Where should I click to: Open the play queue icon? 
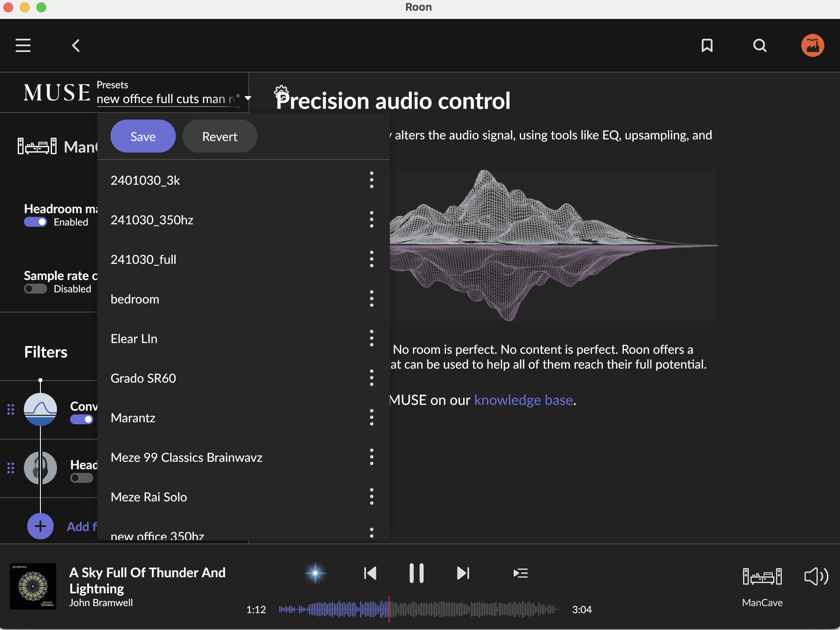point(521,573)
